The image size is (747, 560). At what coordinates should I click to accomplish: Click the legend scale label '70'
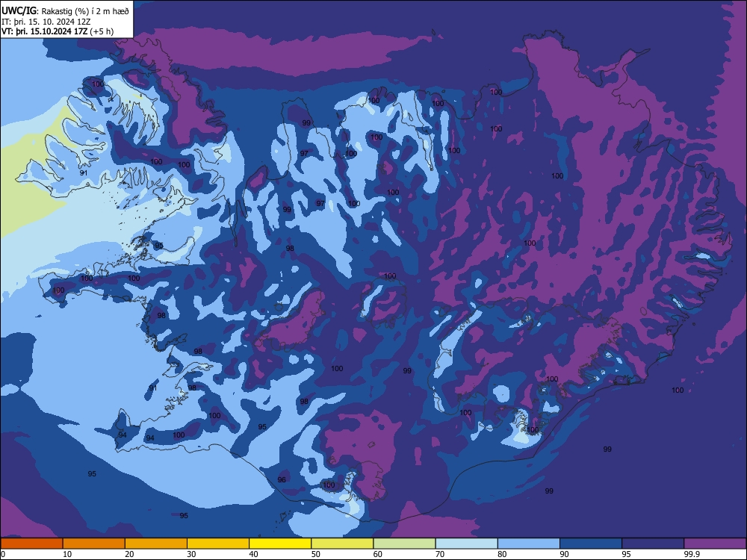pos(440,554)
